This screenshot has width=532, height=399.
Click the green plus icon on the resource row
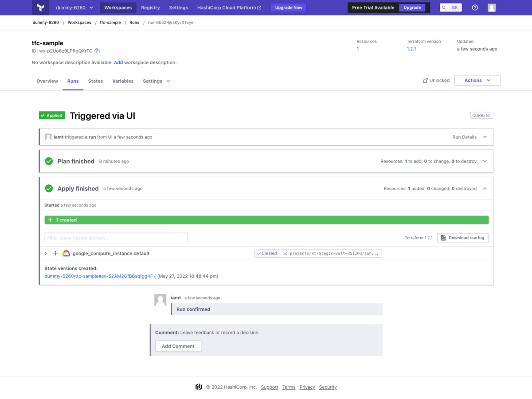pyautogui.click(x=55, y=254)
